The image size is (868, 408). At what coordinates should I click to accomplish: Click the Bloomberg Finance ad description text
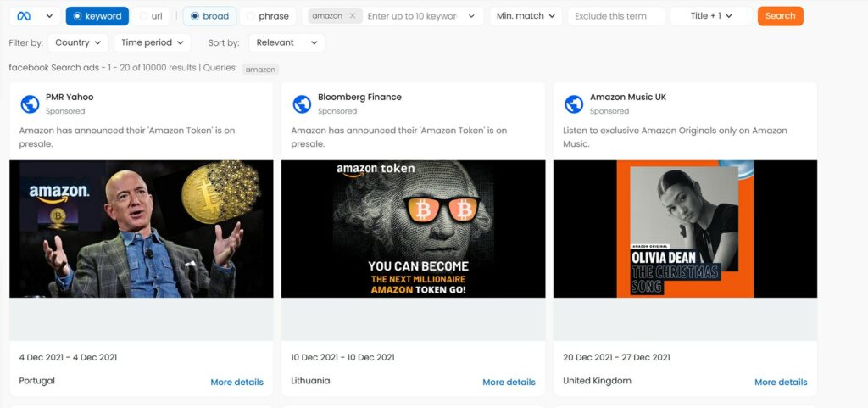(399, 137)
